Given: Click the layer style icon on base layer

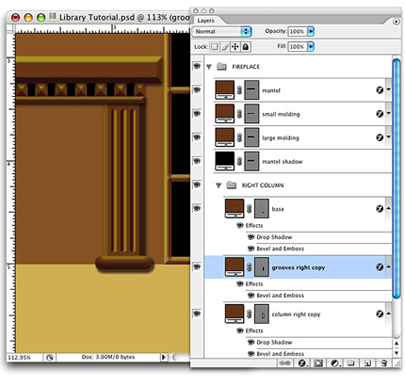Looking at the screenshot, I should [x=380, y=209].
